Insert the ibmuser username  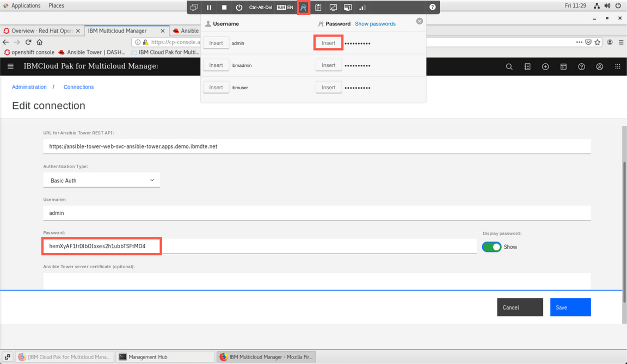point(216,88)
